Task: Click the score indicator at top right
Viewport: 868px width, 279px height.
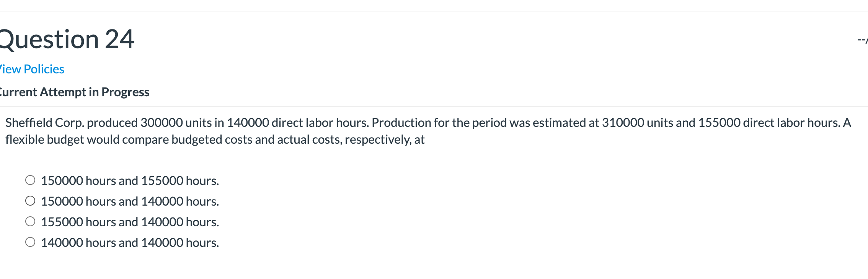Action: point(861,39)
